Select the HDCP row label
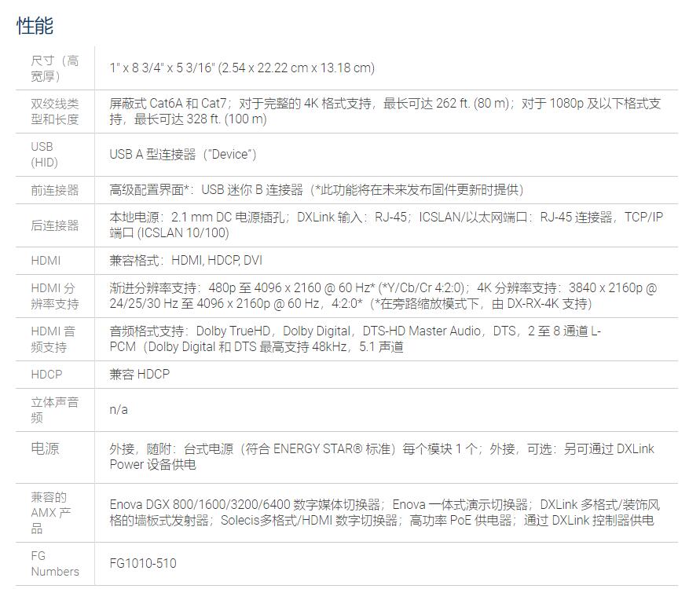Image resolution: width=700 pixels, height=589 pixels. point(46,375)
